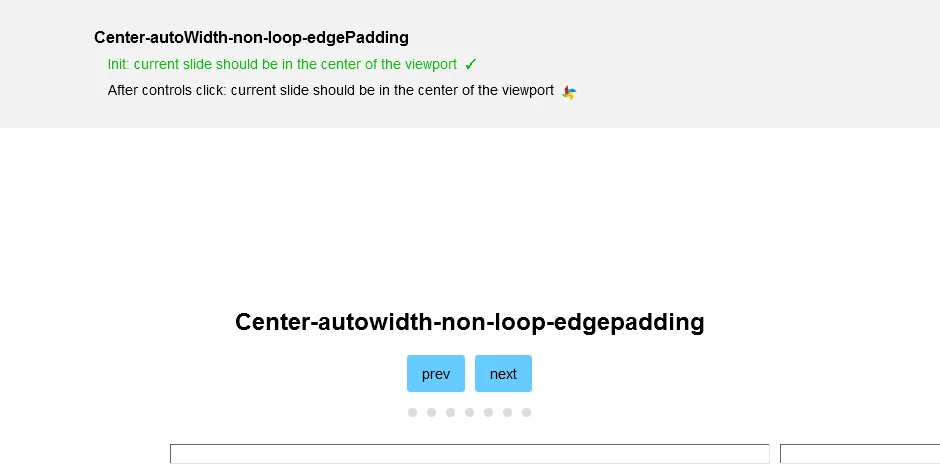
Task: Advance carousel with the next button
Action: tap(503, 373)
